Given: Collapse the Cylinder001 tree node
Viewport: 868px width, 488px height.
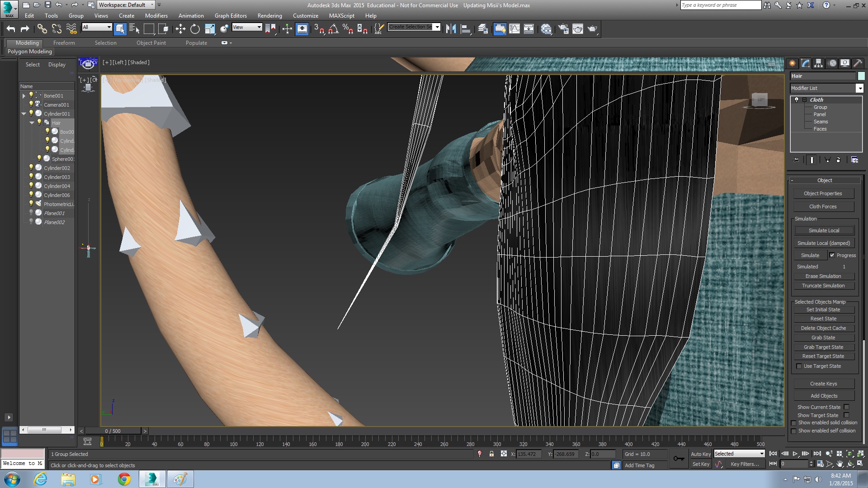Looking at the screenshot, I should [x=24, y=114].
